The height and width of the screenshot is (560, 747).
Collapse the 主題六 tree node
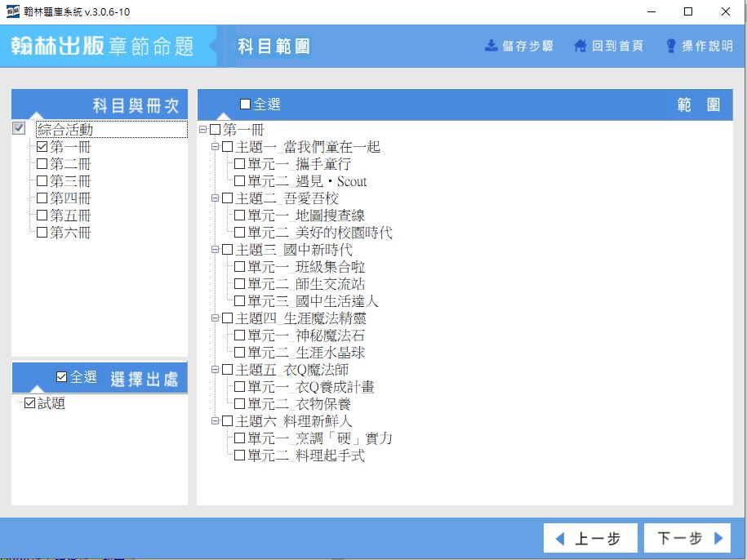point(215,421)
